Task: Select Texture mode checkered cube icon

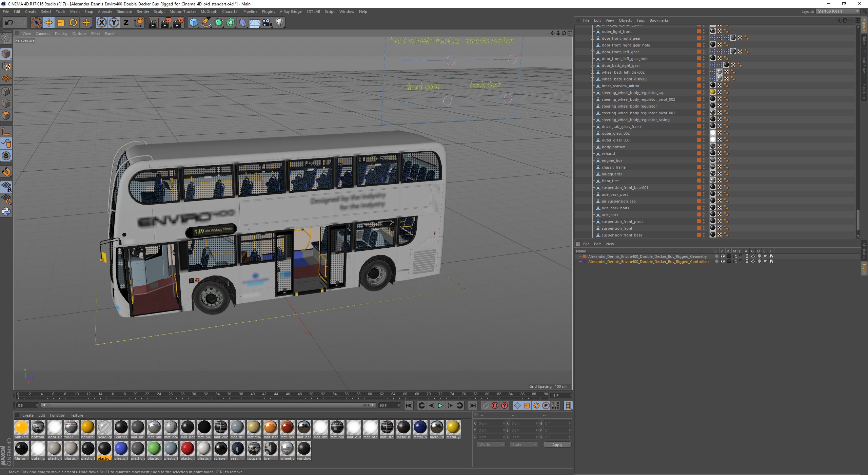Action: tap(6, 66)
